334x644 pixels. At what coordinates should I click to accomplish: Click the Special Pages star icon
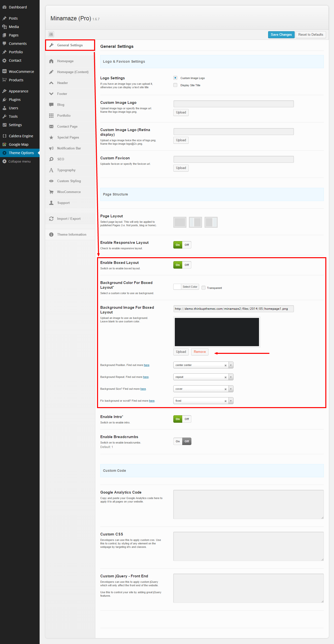[51, 137]
